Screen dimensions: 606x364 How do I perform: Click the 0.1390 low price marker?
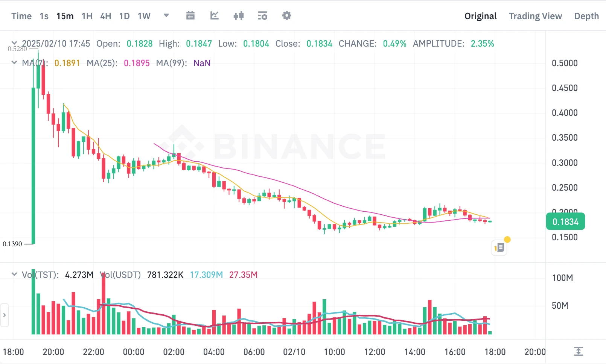12,244
